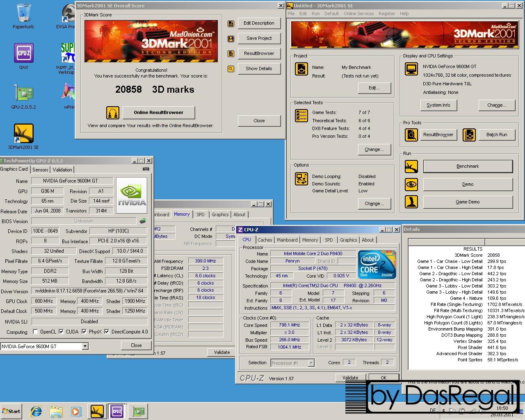Click the Start button on taskbar

11,411
